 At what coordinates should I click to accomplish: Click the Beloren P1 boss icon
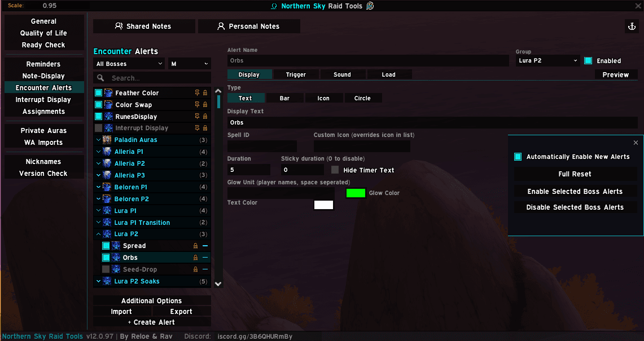(107, 187)
